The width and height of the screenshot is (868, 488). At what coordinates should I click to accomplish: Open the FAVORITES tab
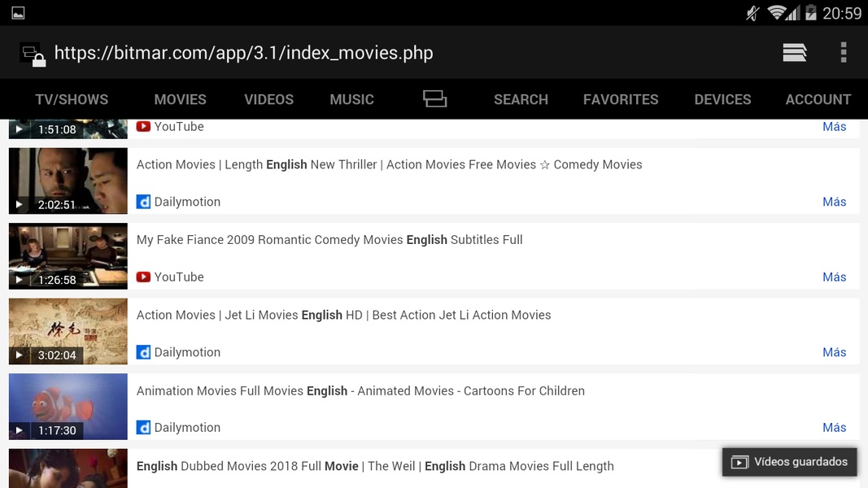621,99
